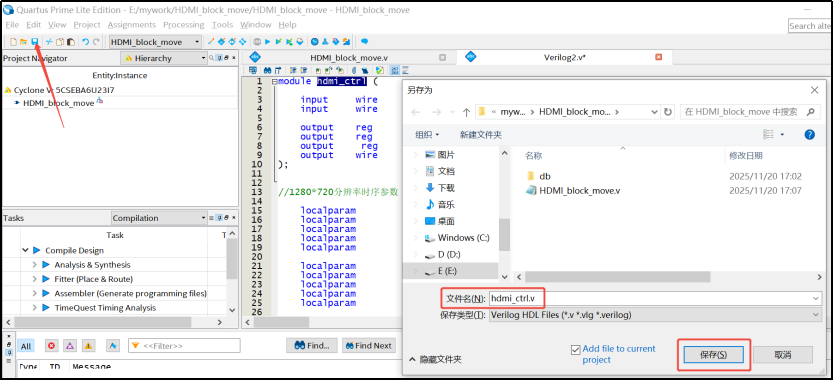Click the 新建文件夹 new folder button
This screenshot has height=380, width=833.
[480, 135]
